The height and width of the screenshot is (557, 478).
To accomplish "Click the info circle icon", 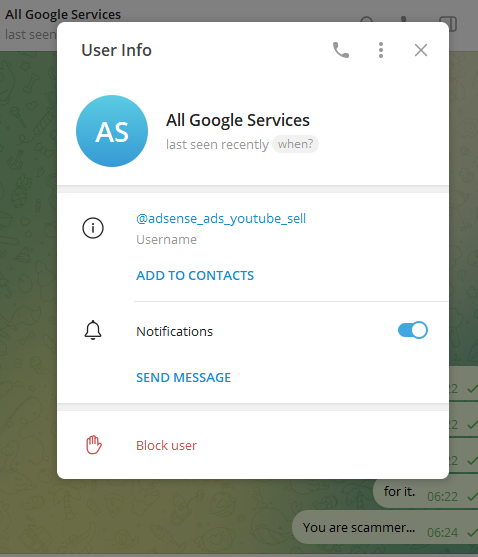I will (x=93, y=228).
